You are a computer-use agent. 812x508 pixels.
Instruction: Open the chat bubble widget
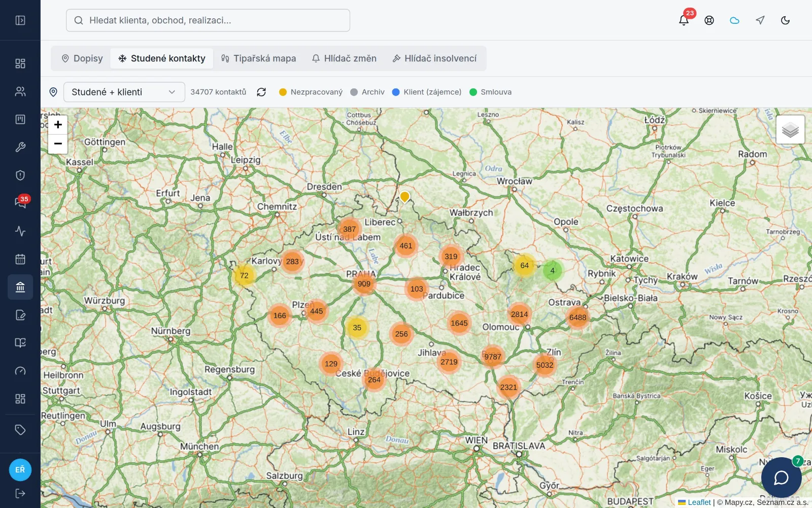[781, 478]
